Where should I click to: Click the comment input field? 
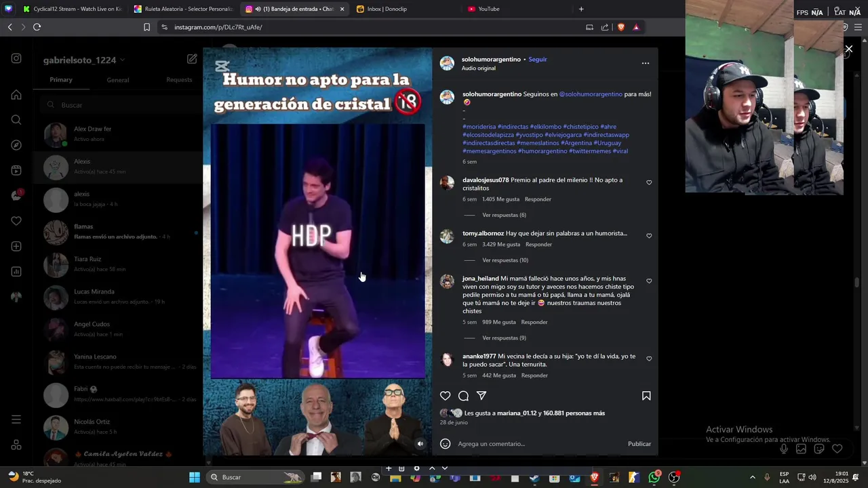pyautogui.click(x=539, y=444)
